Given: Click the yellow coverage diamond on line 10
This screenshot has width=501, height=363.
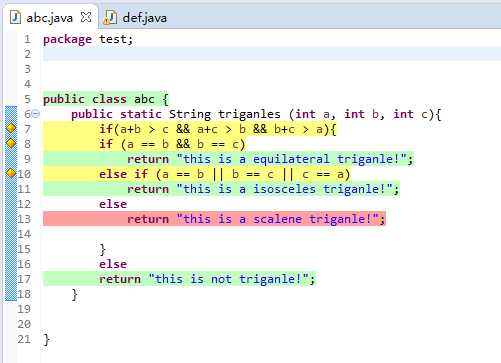Looking at the screenshot, I should pyautogui.click(x=11, y=173).
